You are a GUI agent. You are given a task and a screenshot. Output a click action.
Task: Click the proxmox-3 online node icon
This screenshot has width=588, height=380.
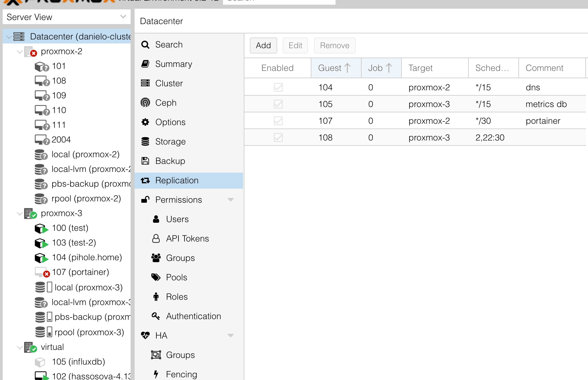click(x=30, y=213)
